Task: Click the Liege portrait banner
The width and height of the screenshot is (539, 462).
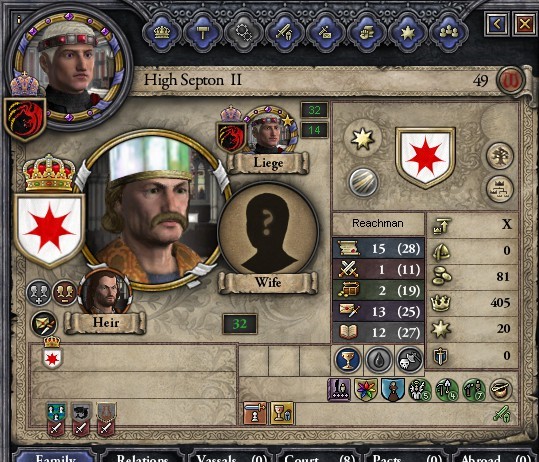Action: point(268,163)
